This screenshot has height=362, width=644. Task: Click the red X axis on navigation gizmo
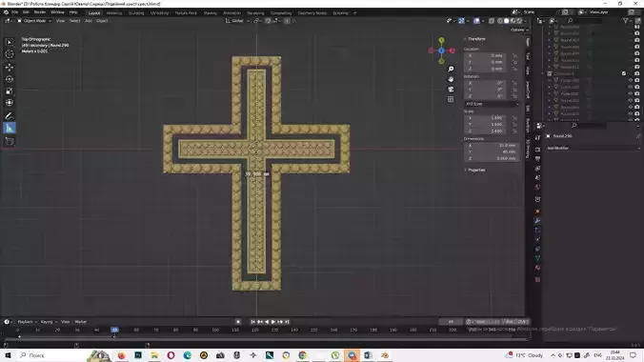(453, 50)
